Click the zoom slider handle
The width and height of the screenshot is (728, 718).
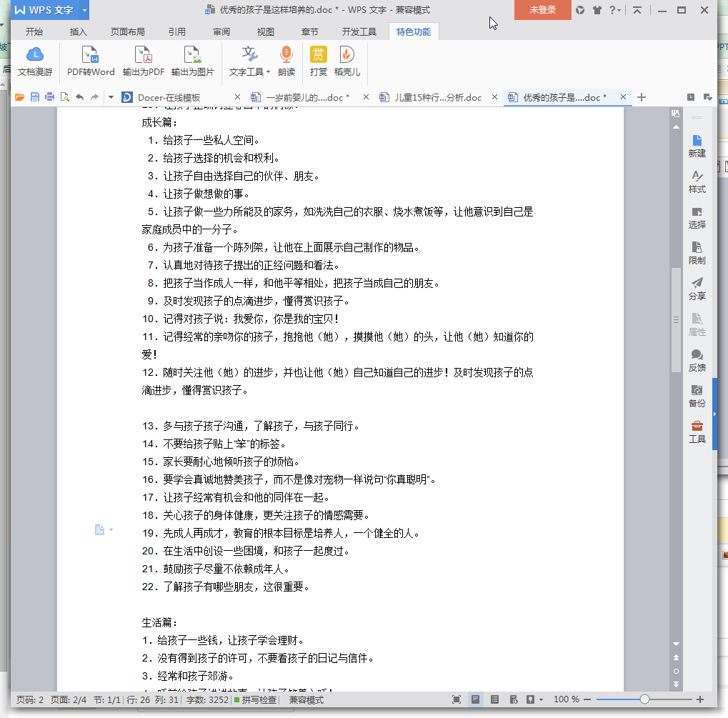644,699
